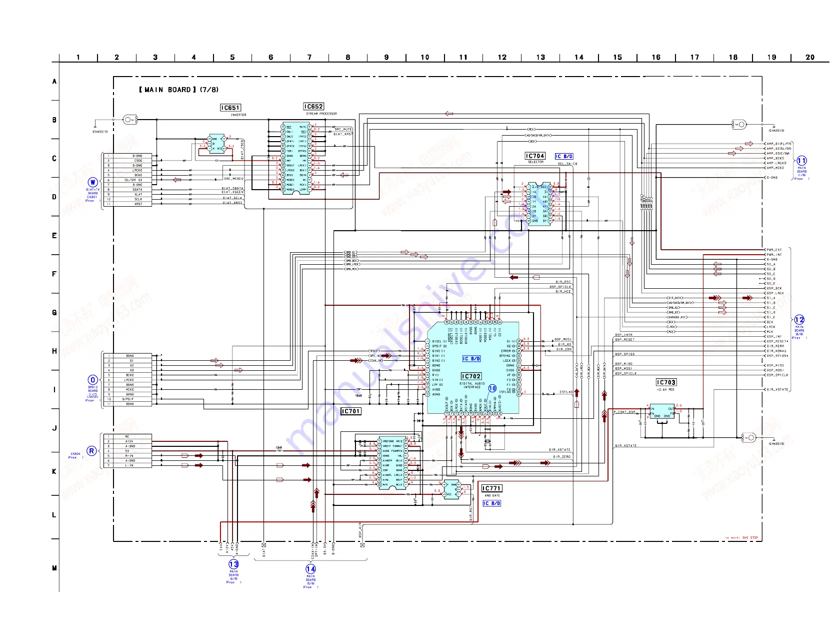
Task: Click the DIR_XSTATE label at right edge
Action: tap(777, 389)
